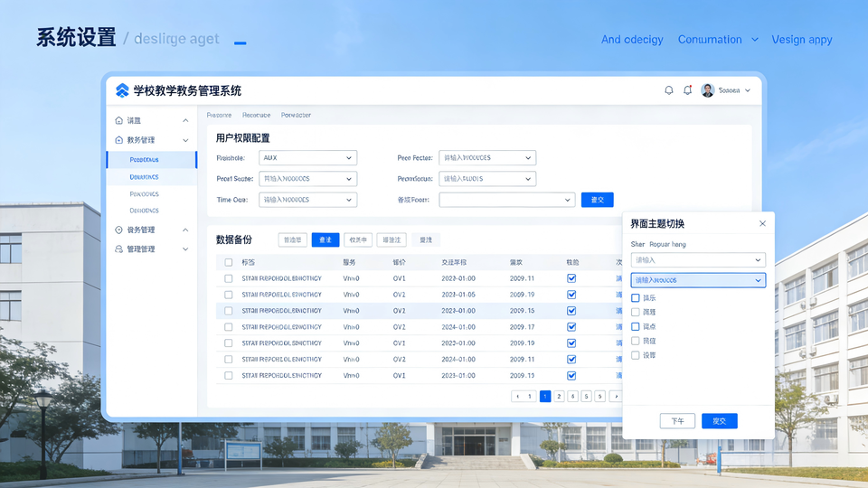Viewport: 868px width, 488px height.
Task: Click the page 2 pagination button
Action: click(x=559, y=396)
